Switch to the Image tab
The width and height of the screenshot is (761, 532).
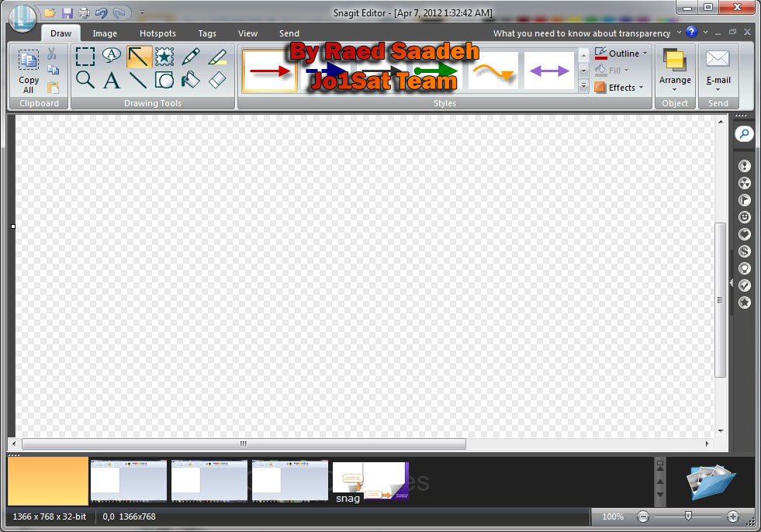click(105, 33)
